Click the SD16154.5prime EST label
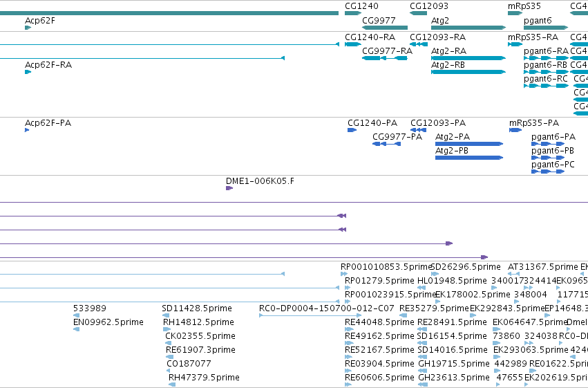The height and width of the screenshot is (388, 588). [452, 336]
